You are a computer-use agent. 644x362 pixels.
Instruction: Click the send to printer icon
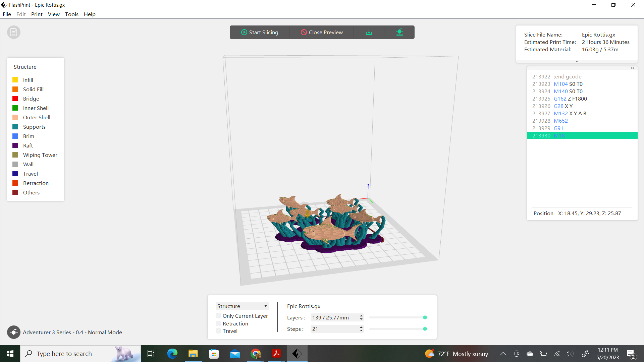click(x=399, y=32)
